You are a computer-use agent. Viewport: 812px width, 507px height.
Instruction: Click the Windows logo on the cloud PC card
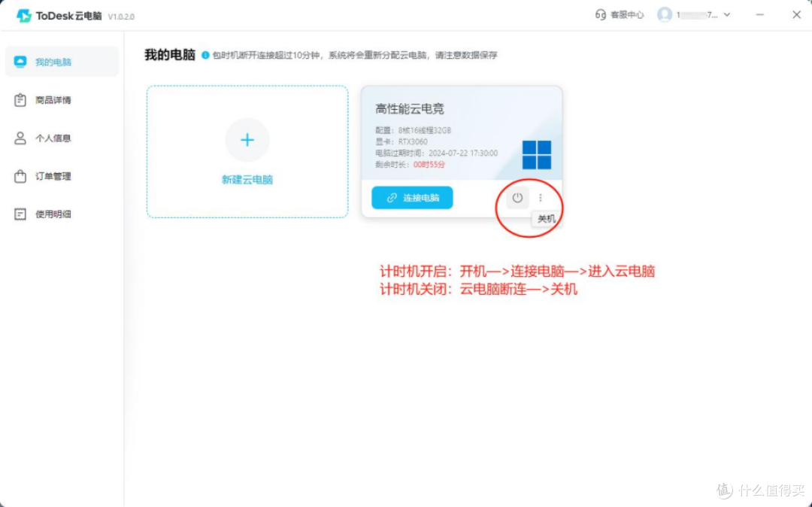click(537, 155)
